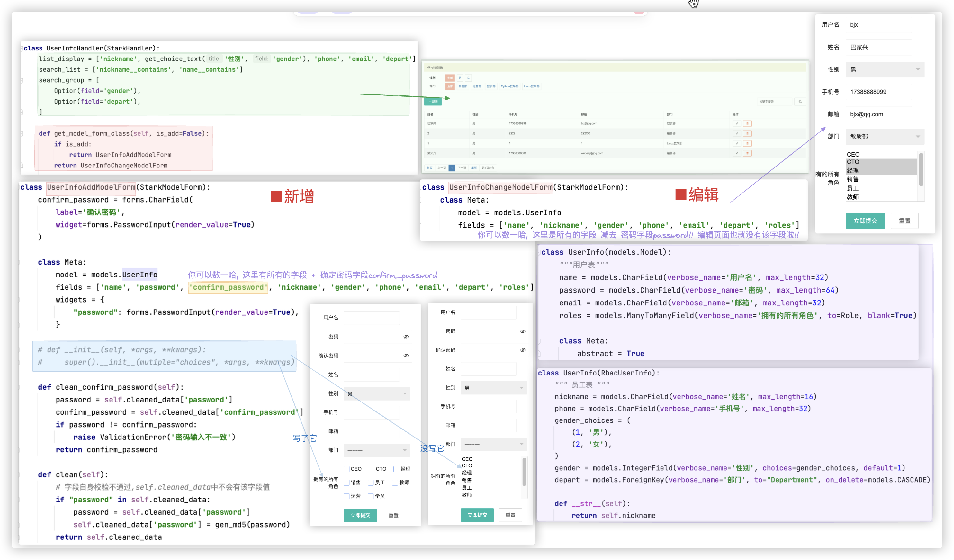Viewport: 954px width, 560px height.
Task: Filter by 销售部 department tag
Action: point(463,86)
